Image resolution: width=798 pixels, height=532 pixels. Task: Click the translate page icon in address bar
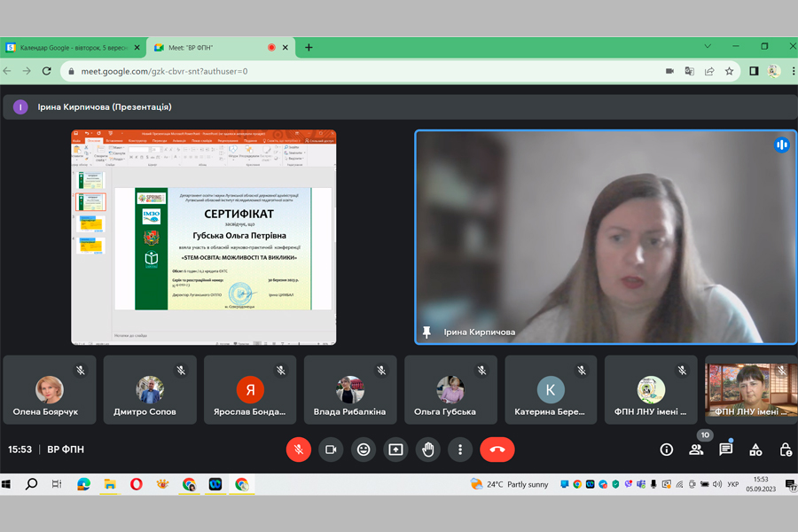pyautogui.click(x=689, y=71)
